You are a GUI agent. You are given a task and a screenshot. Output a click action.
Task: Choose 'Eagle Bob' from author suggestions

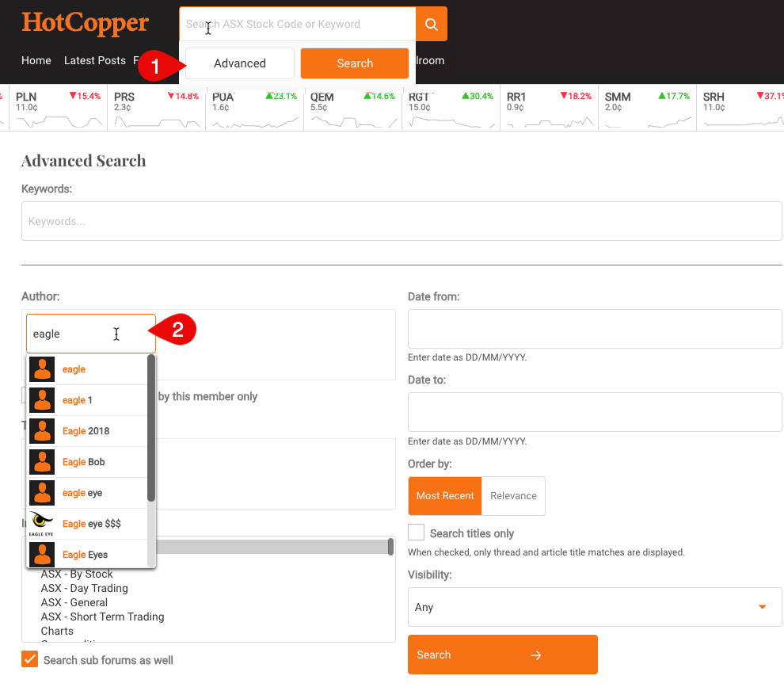pyautogui.click(x=87, y=462)
